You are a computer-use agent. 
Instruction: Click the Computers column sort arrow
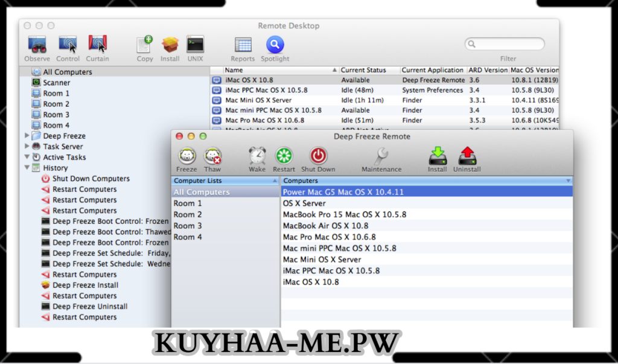point(568,180)
